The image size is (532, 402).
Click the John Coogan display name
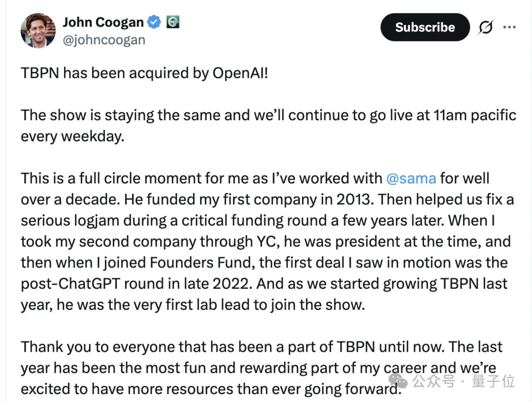pos(103,22)
